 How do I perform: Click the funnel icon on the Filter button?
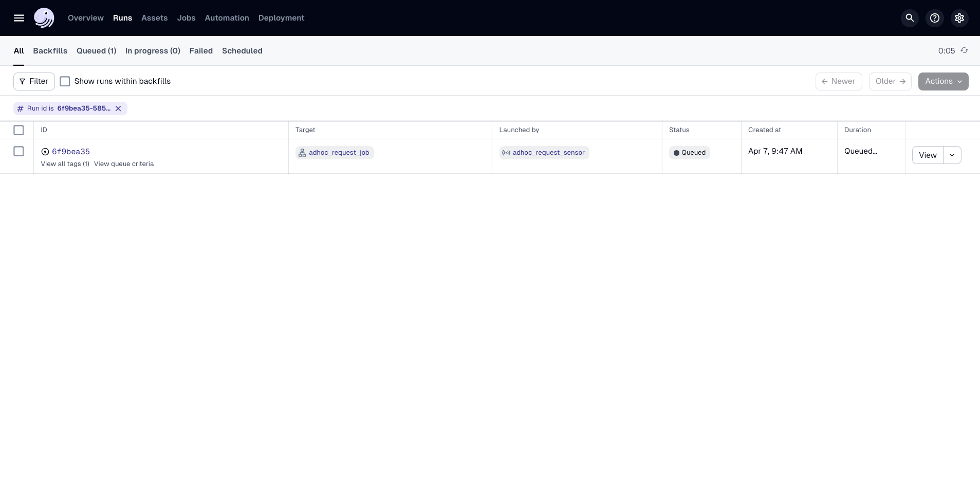[23, 81]
